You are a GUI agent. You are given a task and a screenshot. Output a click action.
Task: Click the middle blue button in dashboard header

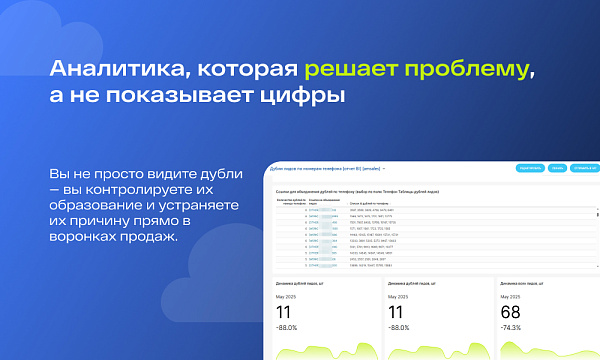[x=557, y=168]
